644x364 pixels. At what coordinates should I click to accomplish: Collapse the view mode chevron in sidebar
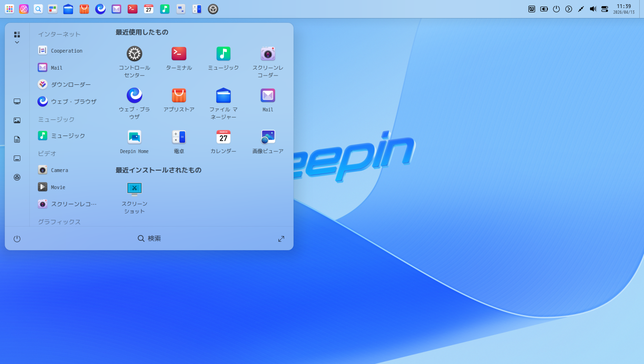[x=17, y=42]
